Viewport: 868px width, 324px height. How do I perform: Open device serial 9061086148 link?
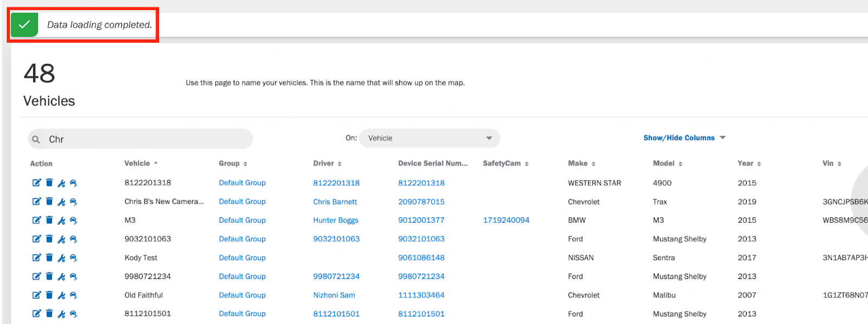(421, 257)
